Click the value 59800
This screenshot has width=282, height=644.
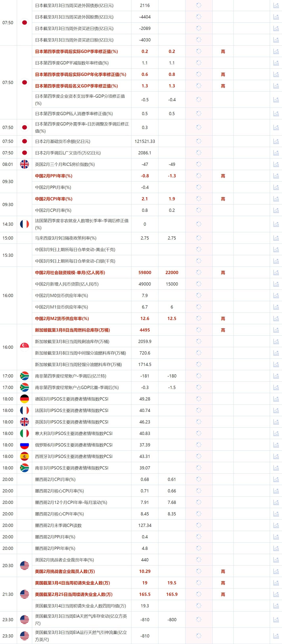(145, 273)
